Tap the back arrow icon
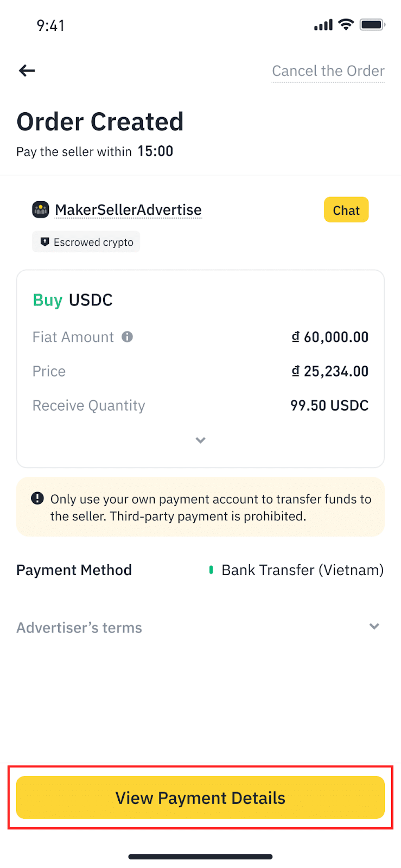This screenshot has width=401, height=868. point(27,71)
